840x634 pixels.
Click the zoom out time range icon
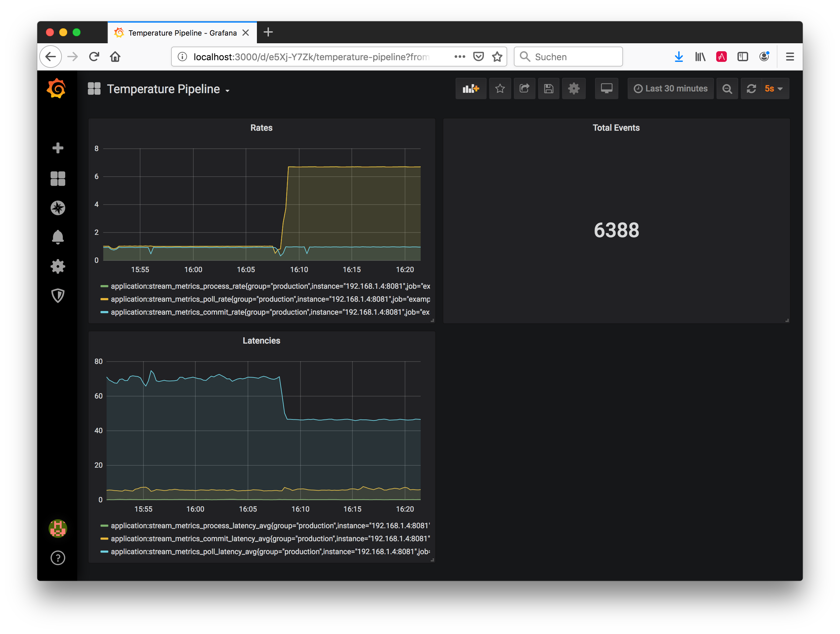point(727,88)
